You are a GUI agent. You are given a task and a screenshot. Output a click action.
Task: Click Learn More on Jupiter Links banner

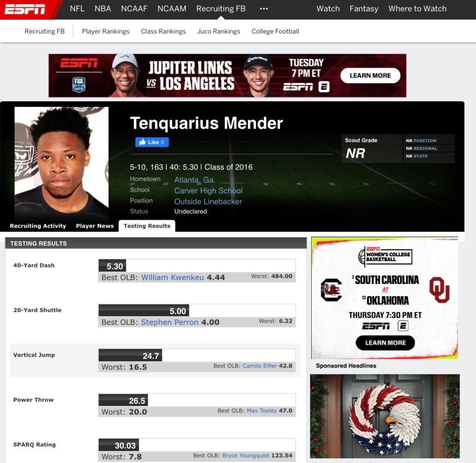[370, 75]
